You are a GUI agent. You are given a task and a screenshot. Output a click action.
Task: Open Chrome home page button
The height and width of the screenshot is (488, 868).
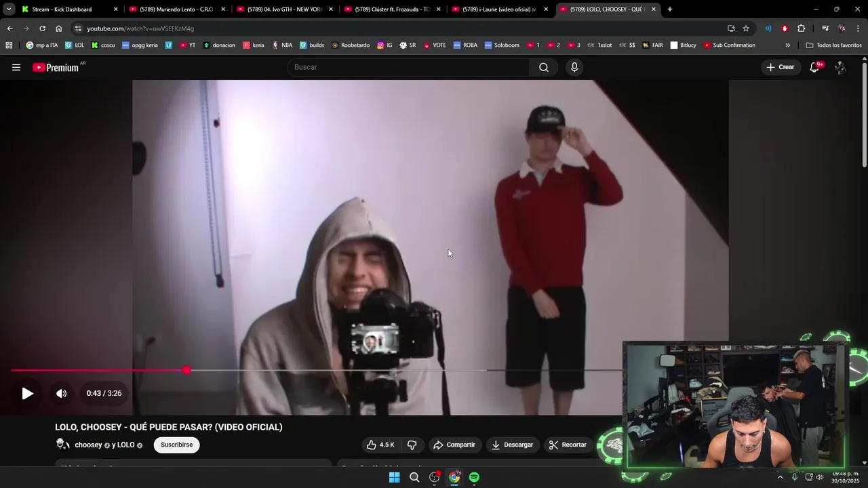58,28
